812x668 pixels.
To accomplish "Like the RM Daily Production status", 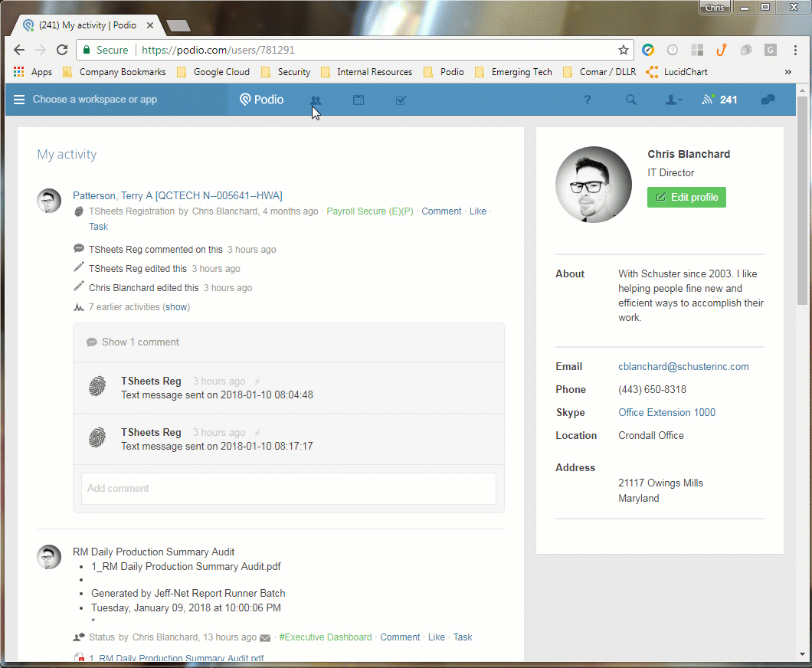I will [437, 637].
